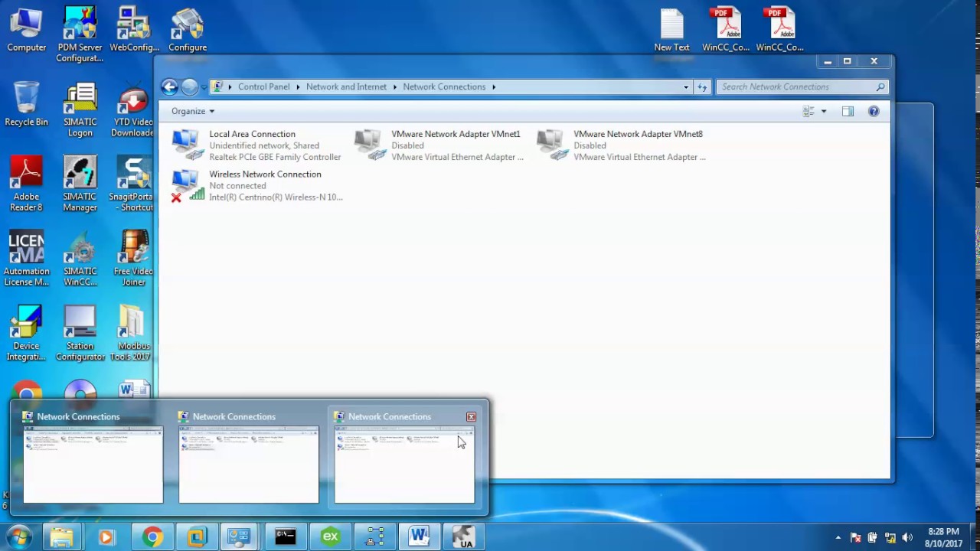Launch Google Chrome from the taskbar
The width and height of the screenshot is (980, 551).
152,537
